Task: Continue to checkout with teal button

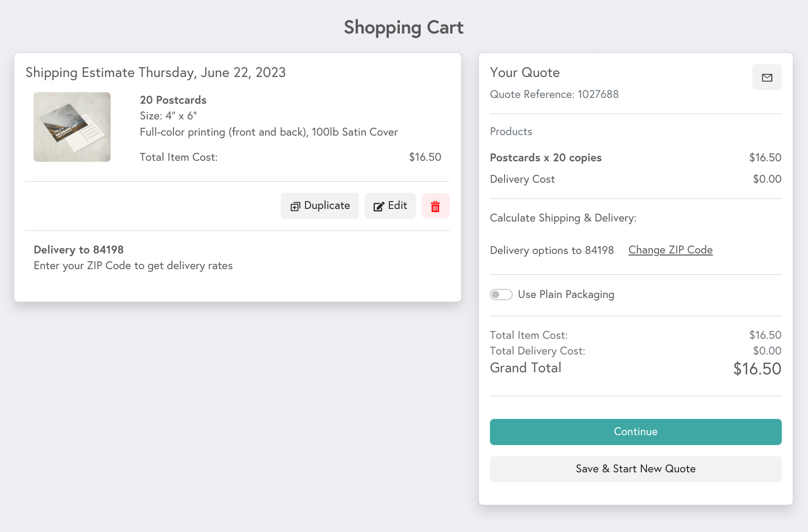Action: [636, 432]
